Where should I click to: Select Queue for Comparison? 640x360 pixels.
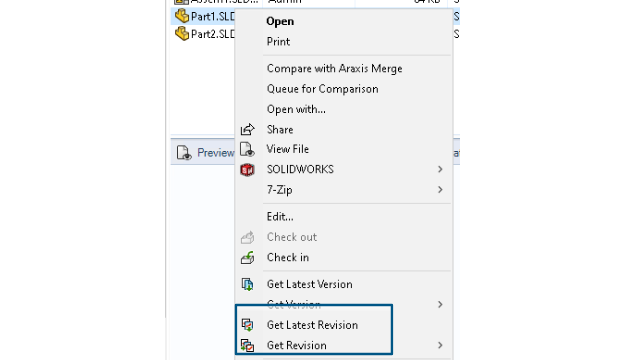coord(322,89)
